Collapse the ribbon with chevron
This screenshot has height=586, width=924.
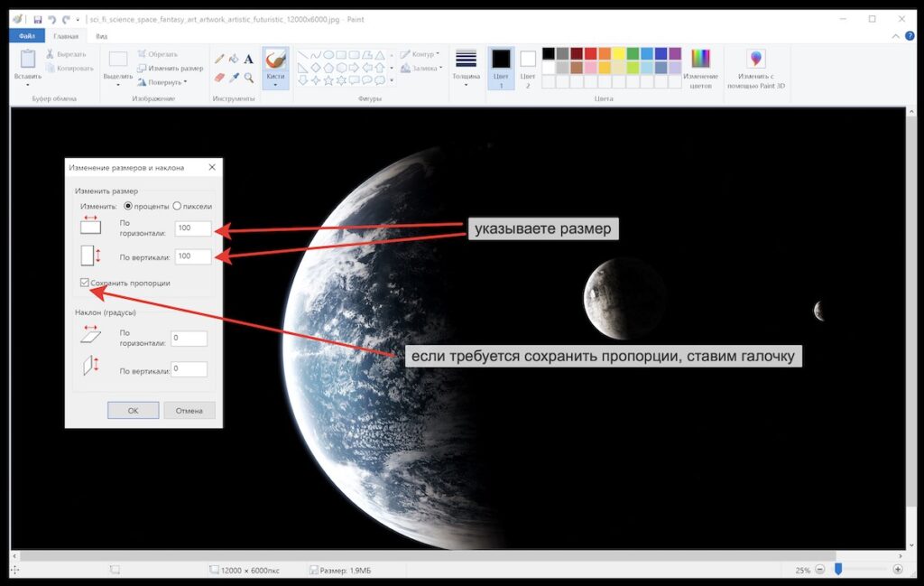(x=896, y=36)
